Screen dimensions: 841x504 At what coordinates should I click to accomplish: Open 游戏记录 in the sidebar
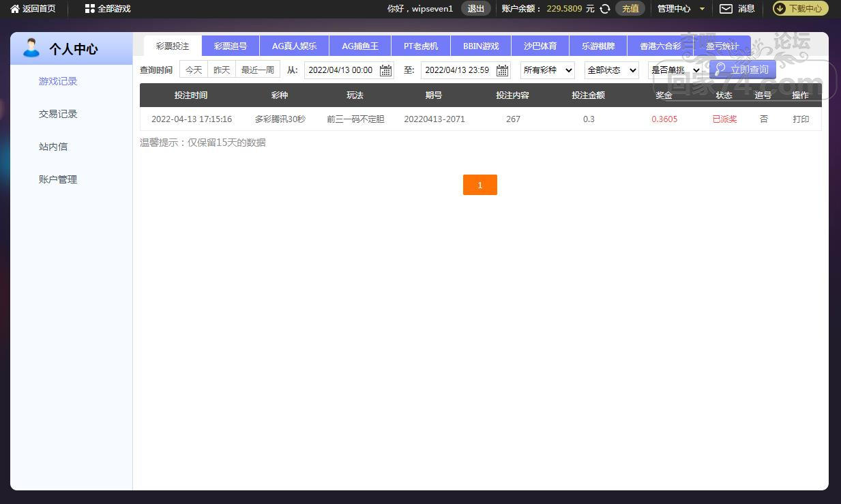click(58, 81)
